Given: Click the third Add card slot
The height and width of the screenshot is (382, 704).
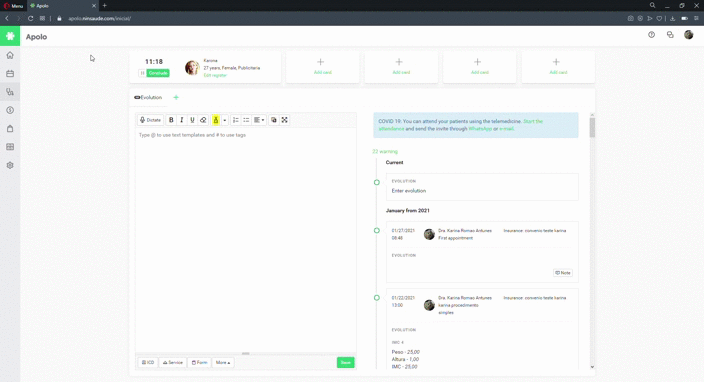Looking at the screenshot, I should (x=480, y=66).
